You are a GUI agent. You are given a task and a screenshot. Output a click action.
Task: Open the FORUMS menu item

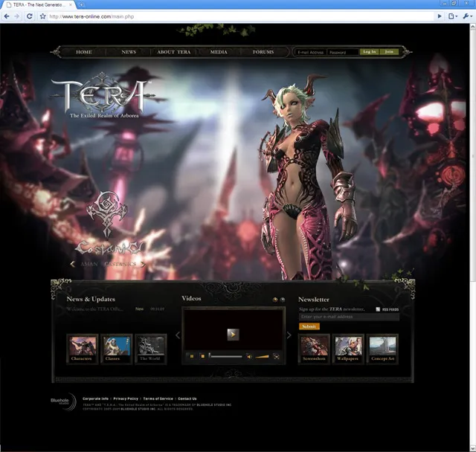coord(263,52)
